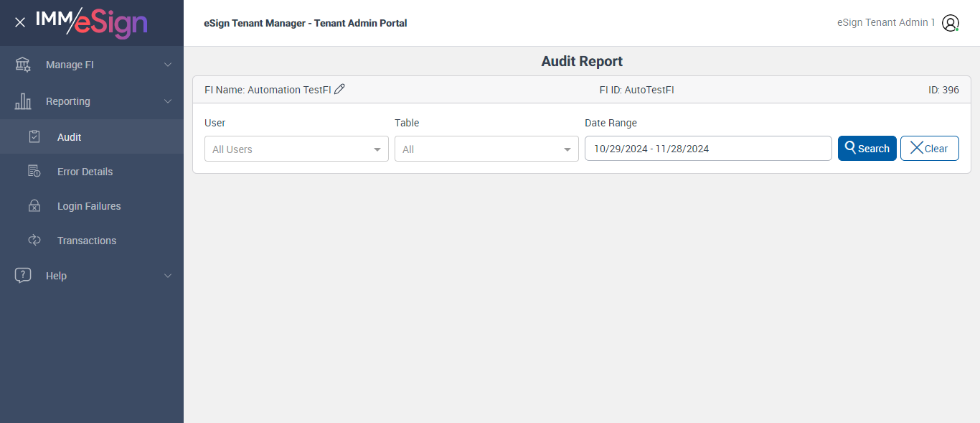Open the Login Failures report
Viewport: 980px width, 423px height.
(89, 206)
